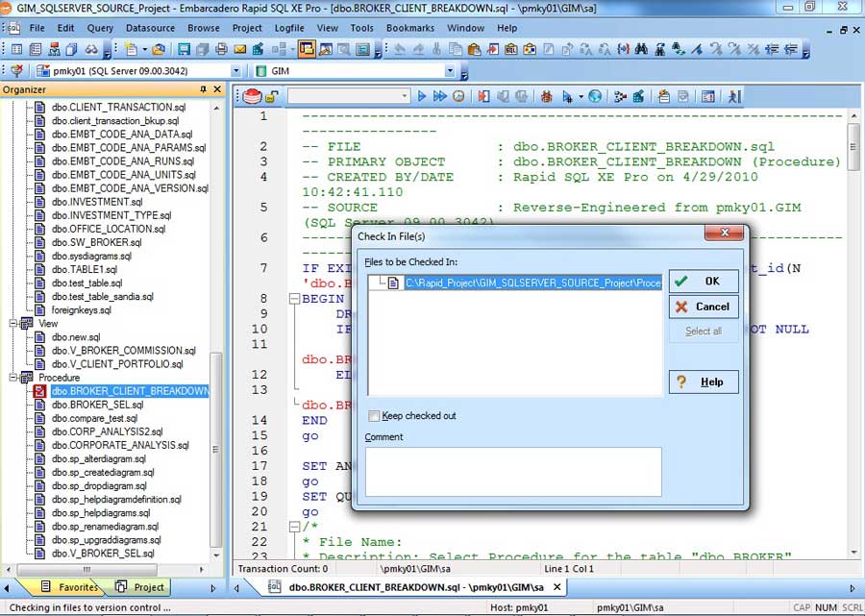Click the binoculars icon in the left toolbar group
The image size is (865, 616).
pos(91,49)
